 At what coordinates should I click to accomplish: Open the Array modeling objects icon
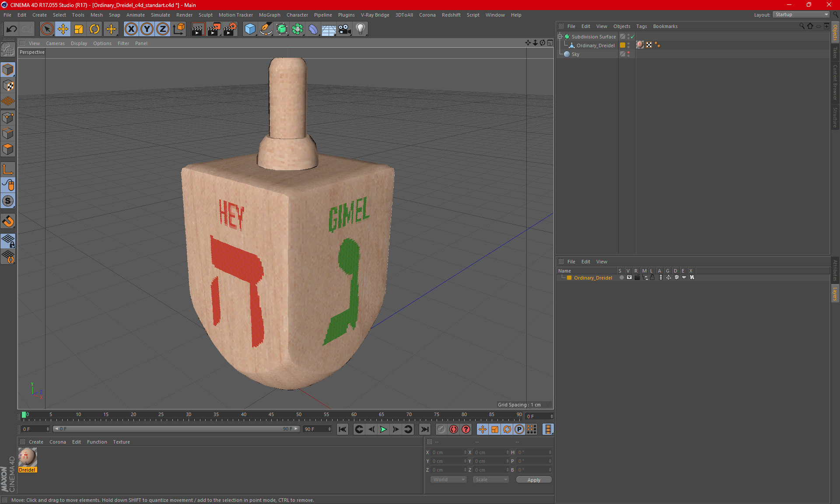297,29
